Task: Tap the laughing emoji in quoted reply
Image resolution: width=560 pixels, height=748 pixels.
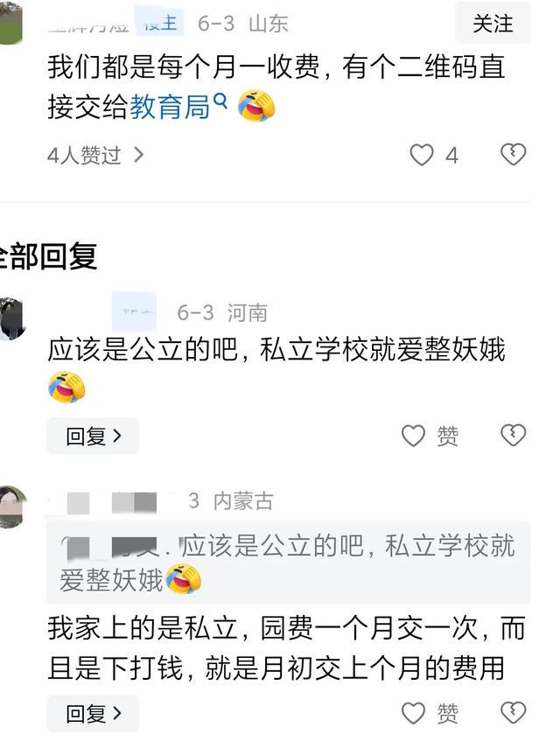Action: (x=183, y=578)
